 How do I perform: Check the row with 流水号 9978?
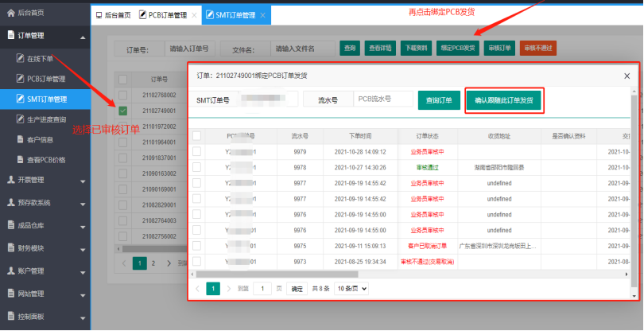tap(196, 167)
